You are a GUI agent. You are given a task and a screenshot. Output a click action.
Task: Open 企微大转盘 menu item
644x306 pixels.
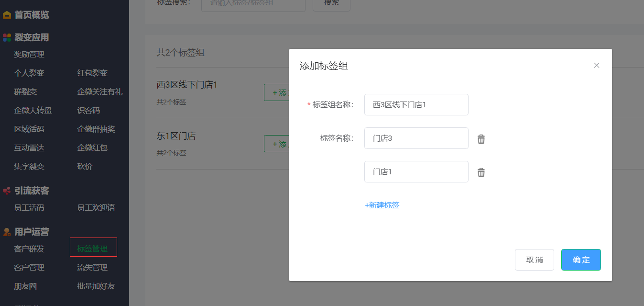tap(33, 110)
